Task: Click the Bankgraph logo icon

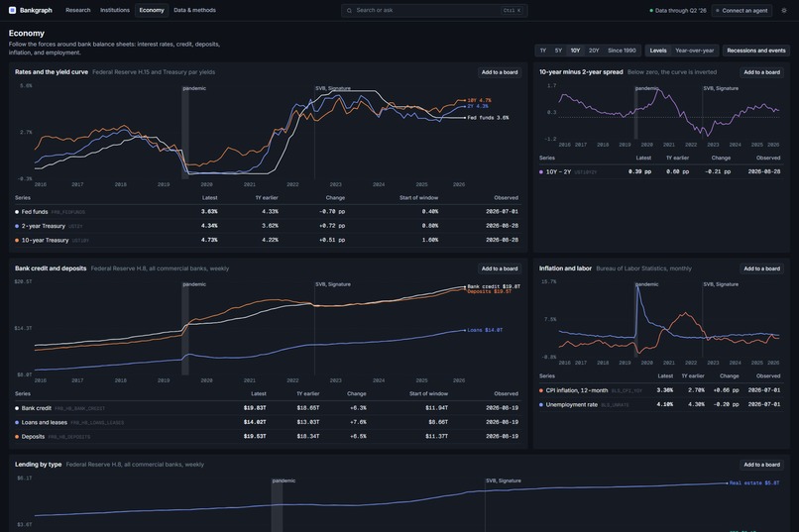Action: 12,10
